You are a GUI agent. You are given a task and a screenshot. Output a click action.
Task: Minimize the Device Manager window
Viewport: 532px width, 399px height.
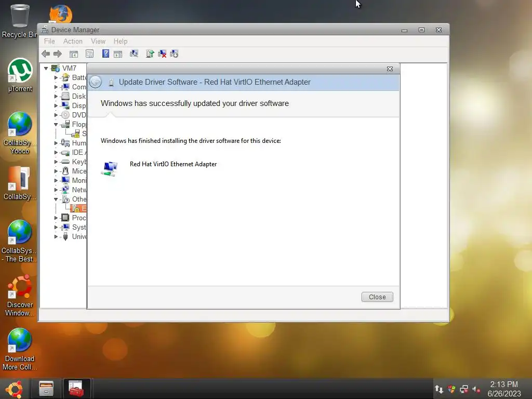404,30
